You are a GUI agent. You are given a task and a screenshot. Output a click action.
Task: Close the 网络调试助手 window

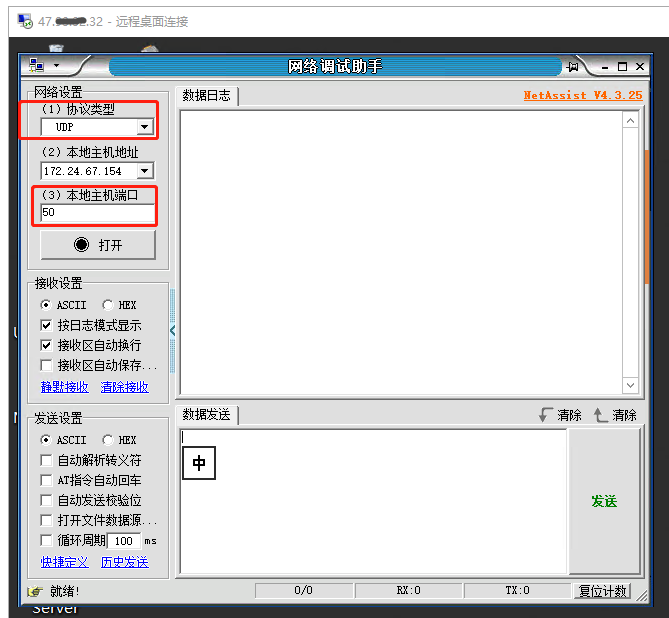point(640,67)
